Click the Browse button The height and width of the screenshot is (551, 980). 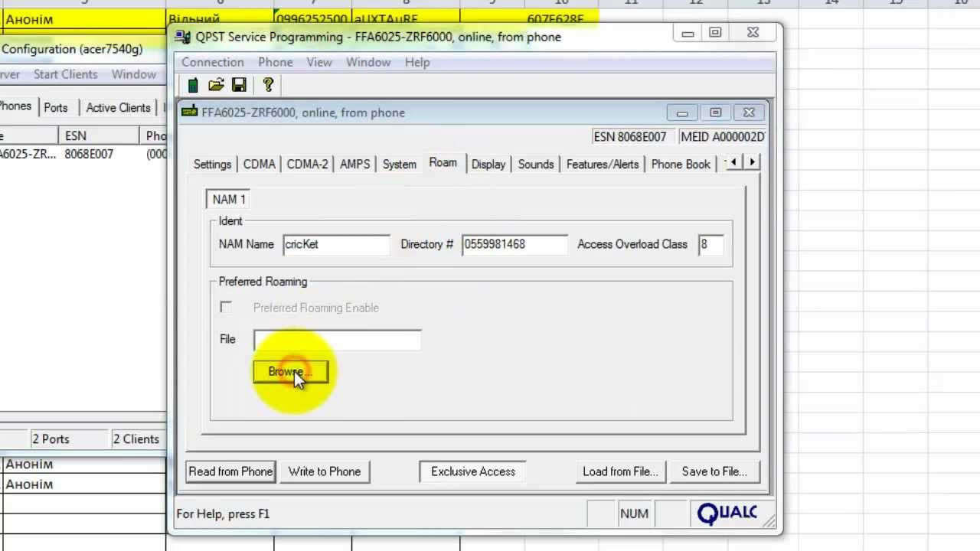(x=290, y=372)
